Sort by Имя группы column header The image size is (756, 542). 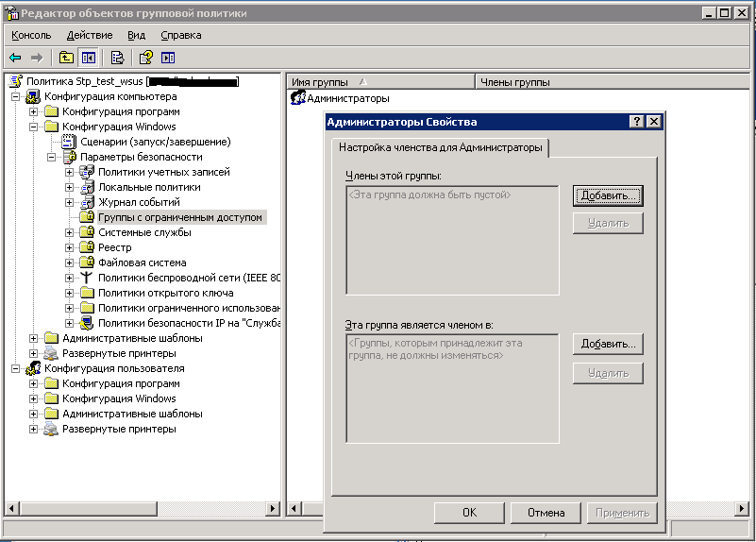click(x=381, y=82)
